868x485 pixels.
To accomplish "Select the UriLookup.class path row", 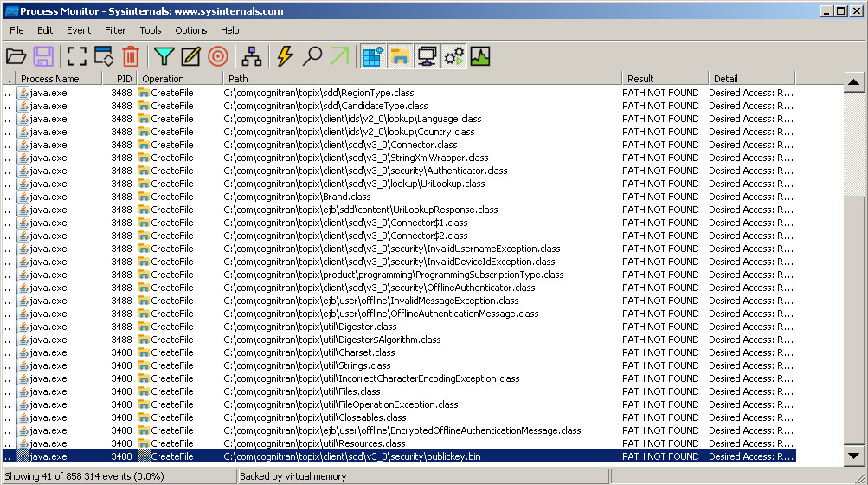I will point(399,184).
